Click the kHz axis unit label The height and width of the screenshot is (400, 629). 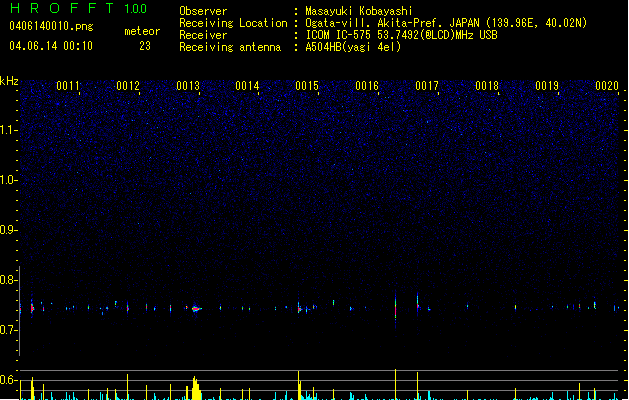point(9,81)
